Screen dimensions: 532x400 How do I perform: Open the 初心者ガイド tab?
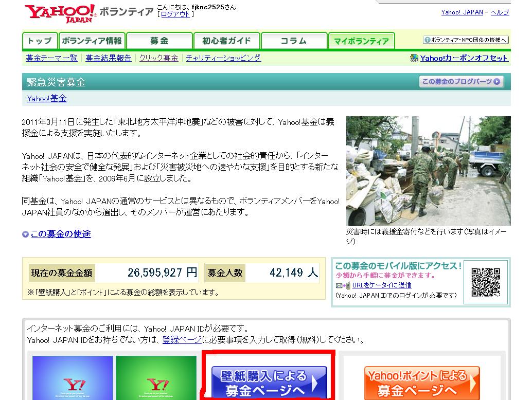point(226,41)
